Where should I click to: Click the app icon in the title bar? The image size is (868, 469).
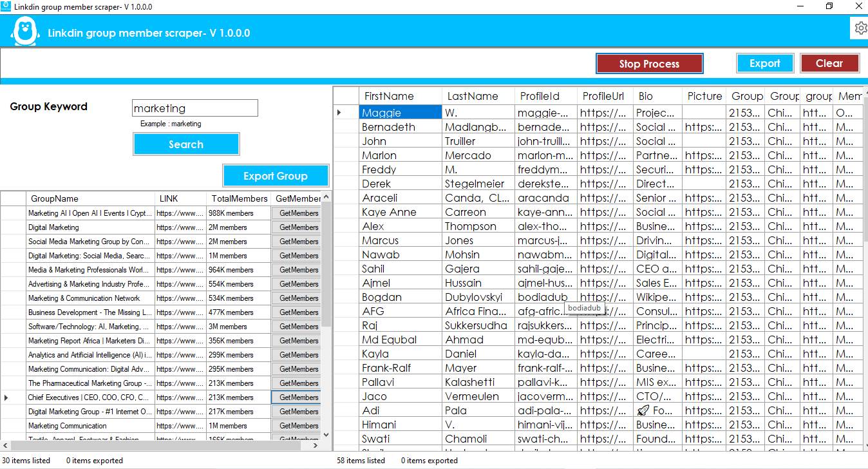[6, 6]
